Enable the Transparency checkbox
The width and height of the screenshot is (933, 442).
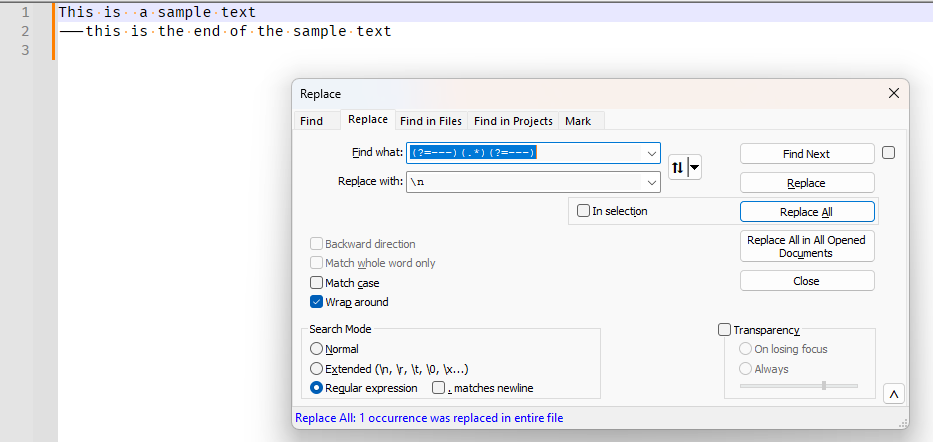tap(725, 330)
